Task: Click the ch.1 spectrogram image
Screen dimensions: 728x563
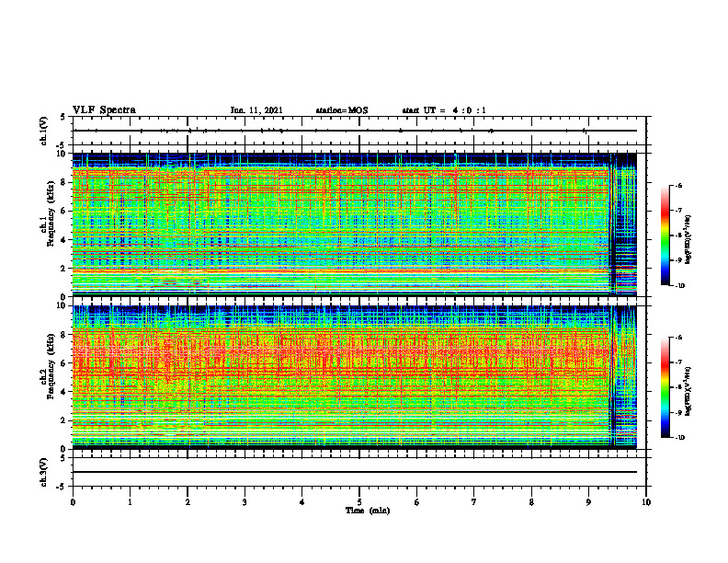Action: 354,224
